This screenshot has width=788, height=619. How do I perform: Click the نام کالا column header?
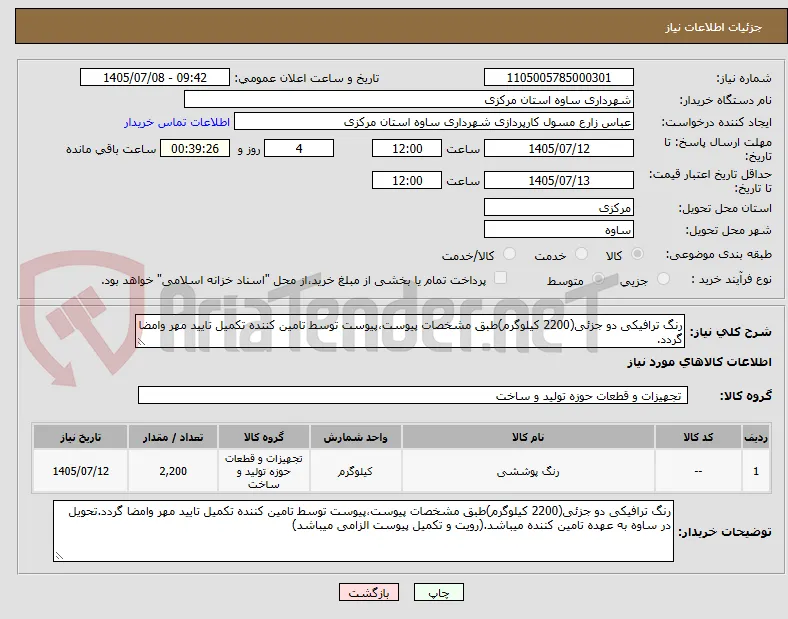(528, 437)
